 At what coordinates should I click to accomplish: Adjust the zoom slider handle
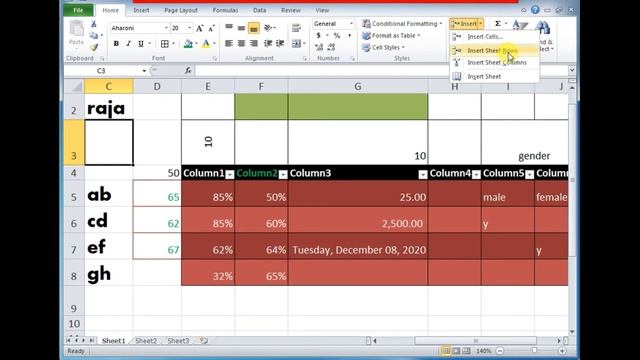click(x=534, y=351)
